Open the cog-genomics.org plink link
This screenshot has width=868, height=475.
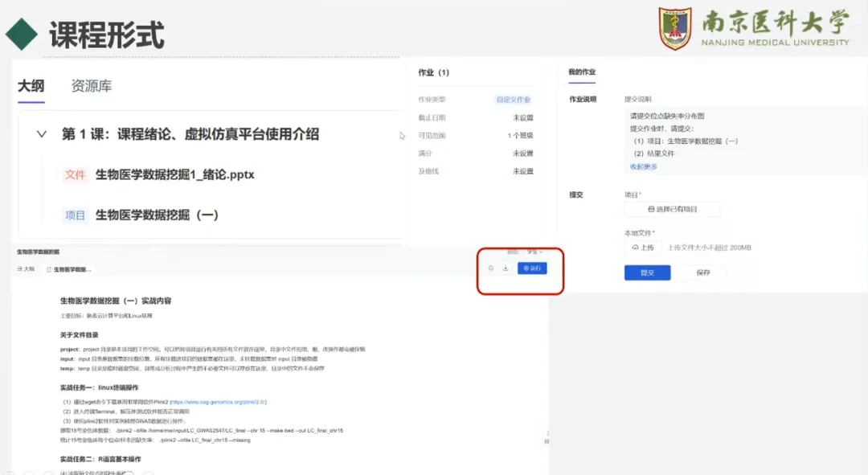coord(218,402)
